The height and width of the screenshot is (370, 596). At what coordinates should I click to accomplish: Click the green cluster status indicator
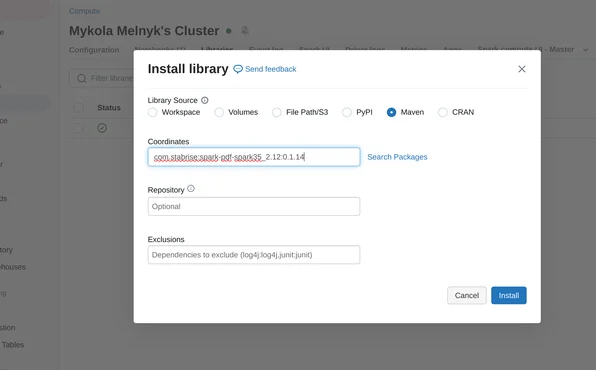[x=229, y=31]
